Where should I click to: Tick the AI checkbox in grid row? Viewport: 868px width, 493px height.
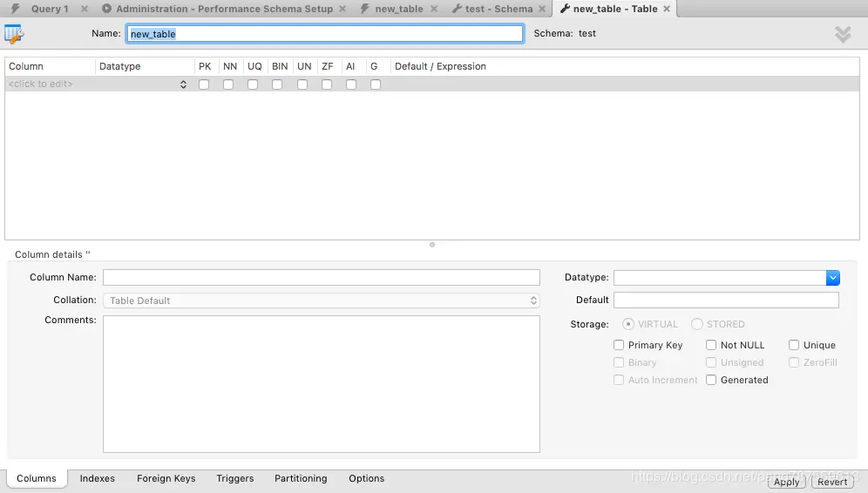[x=351, y=84]
